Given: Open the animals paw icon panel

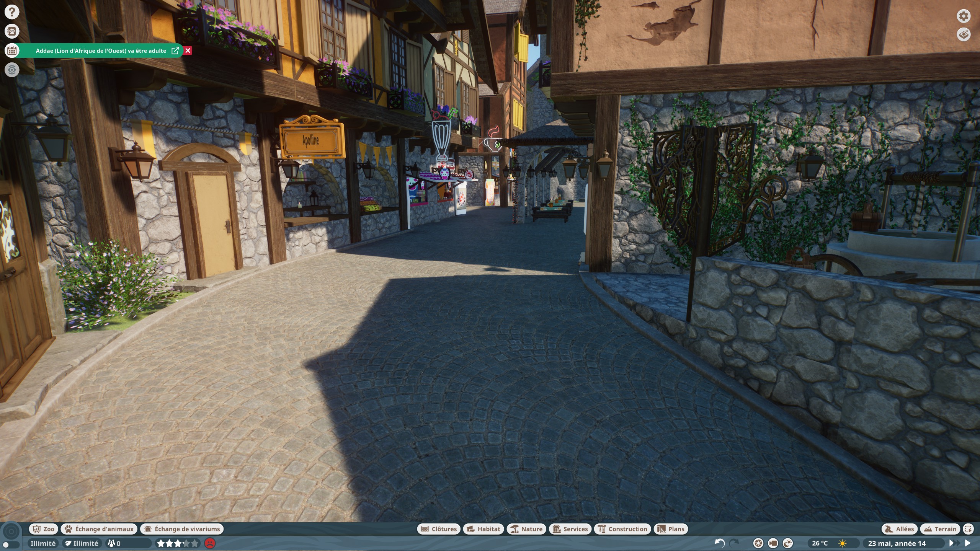Looking at the screenshot, I should click(12, 31).
